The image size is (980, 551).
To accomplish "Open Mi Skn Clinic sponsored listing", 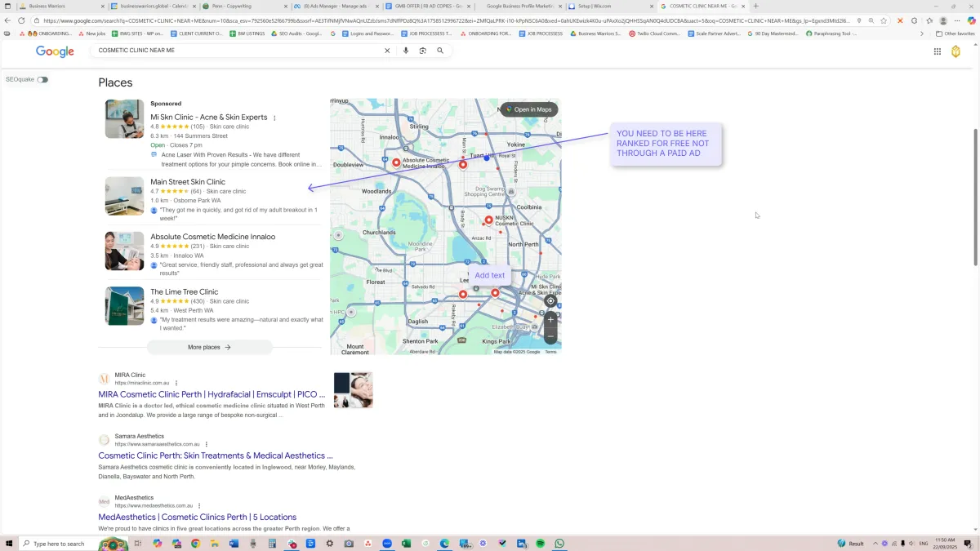I will click(x=209, y=117).
